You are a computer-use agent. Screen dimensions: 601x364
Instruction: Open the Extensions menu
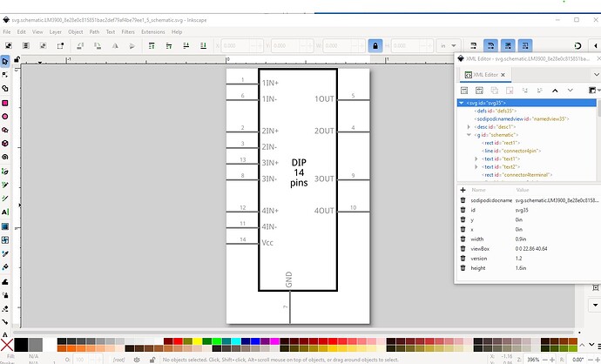(152, 31)
